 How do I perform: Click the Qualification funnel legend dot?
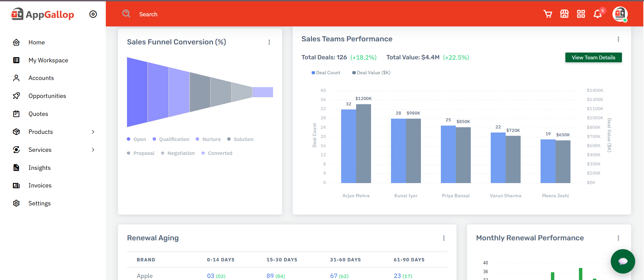(x=154, y=139)
